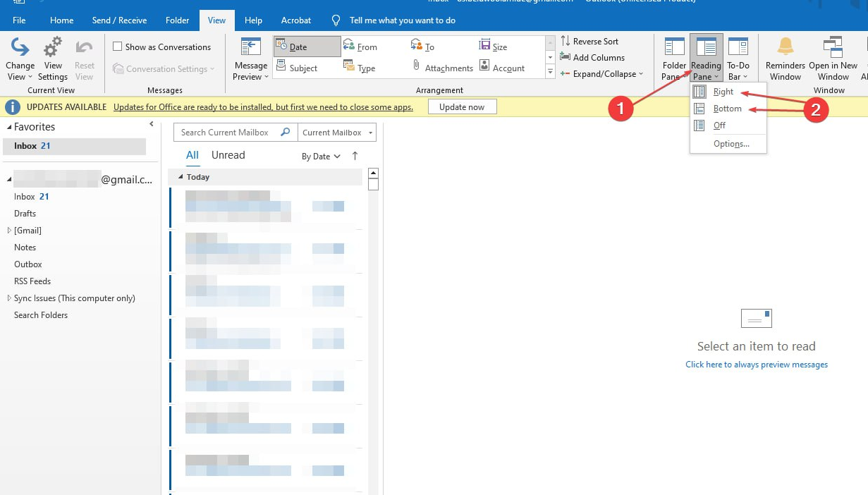The image size is (868, 495).
Task: Open the Current Mailbox scope dropdown
Action: 337,133
